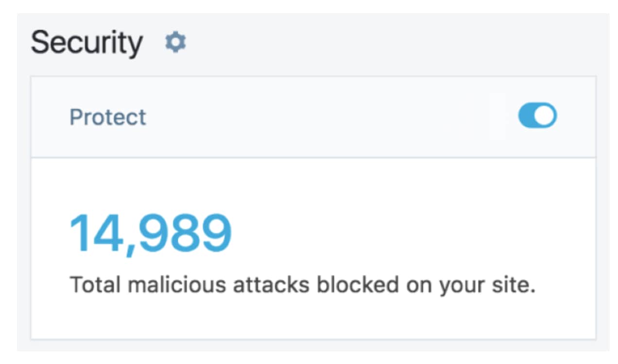Disable the Protect module toggle
The image size is (618, 364).
pyautogui.click(x=536, y=115)
